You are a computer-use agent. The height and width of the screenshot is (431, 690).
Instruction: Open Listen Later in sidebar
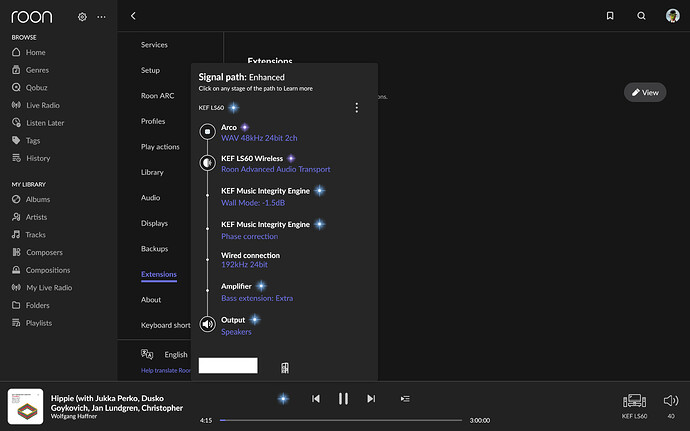coord(38,123)
